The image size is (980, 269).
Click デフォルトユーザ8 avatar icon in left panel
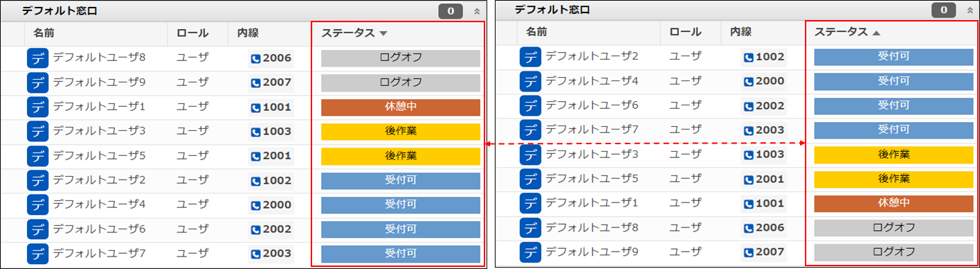[37, 58]
